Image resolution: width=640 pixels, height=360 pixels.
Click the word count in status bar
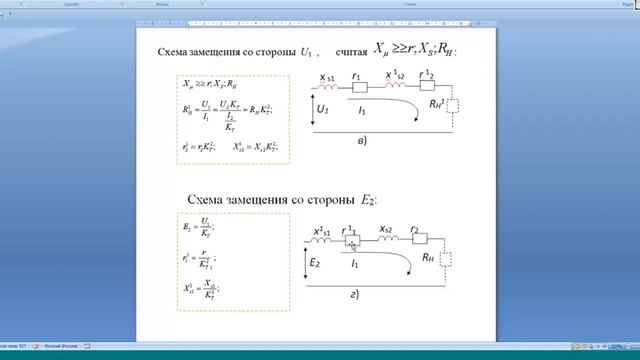tap(13, 346)
